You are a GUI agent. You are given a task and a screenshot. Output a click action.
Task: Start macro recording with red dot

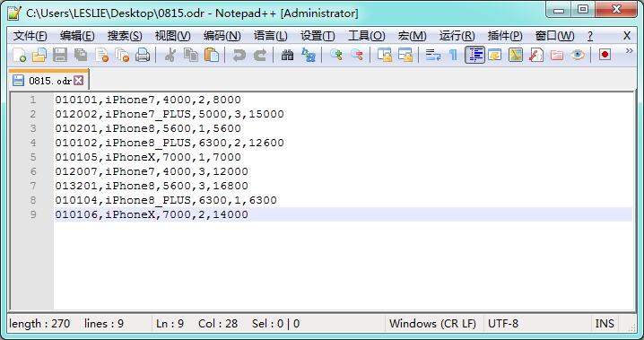[x=605, y=55]
